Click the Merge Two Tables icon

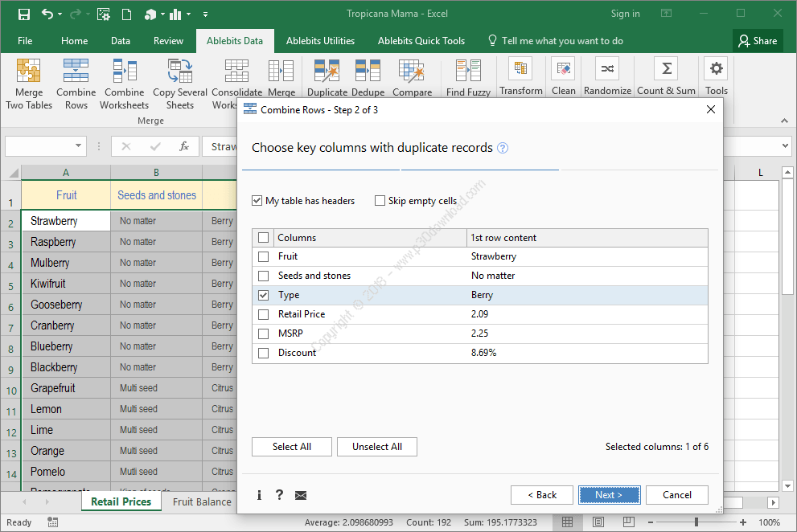29,72
